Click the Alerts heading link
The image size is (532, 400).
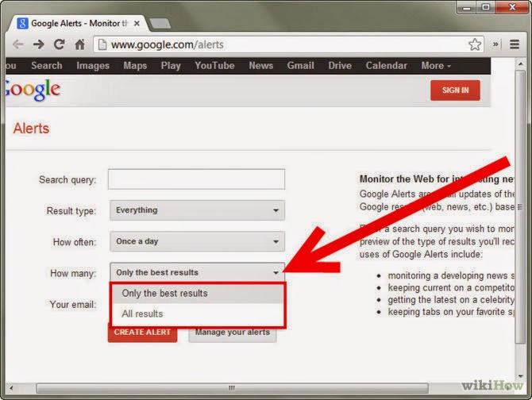31,129
